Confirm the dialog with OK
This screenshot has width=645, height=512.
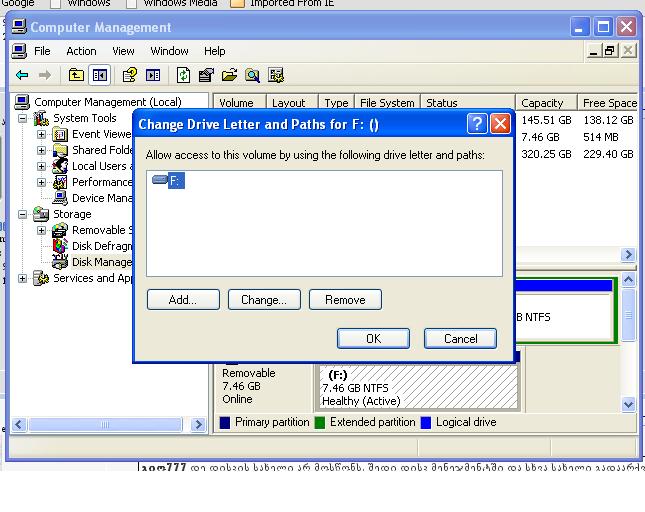pos(373,338)
